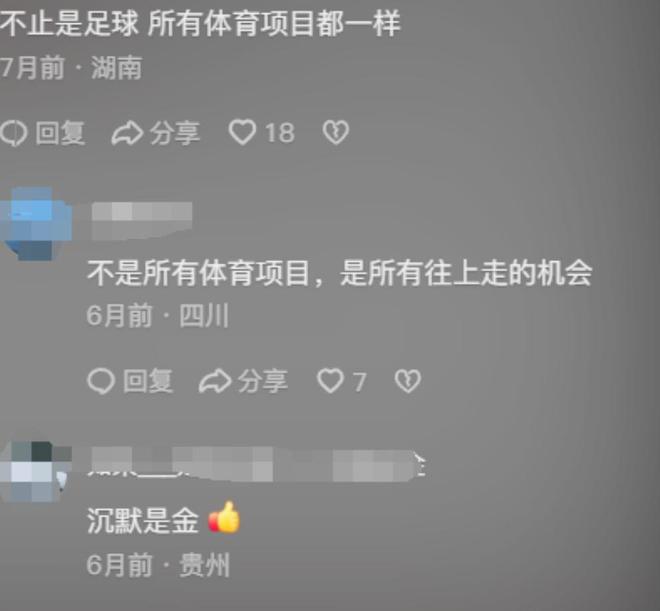This screenshot has width=660, height=611.
Task: Select comment 不是所有体育项目,是所有往上走的机会
Action: pyautogui.click(x=339, y=274)
